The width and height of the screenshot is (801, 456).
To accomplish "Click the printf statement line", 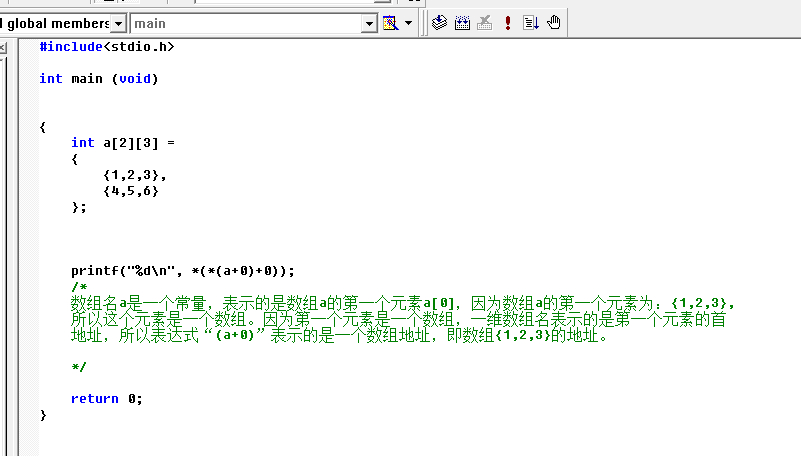I will (182, 271).
